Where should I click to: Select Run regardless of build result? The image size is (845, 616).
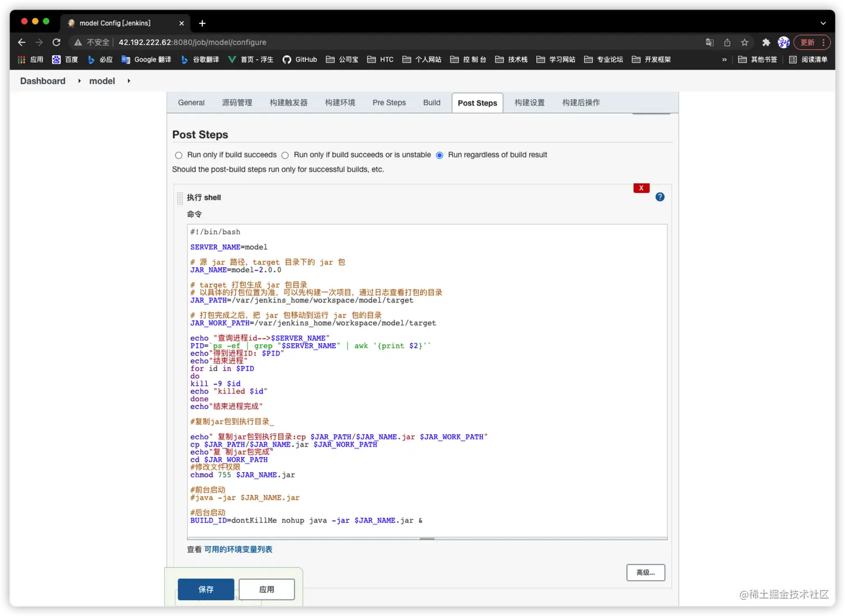tap(439, 155)
